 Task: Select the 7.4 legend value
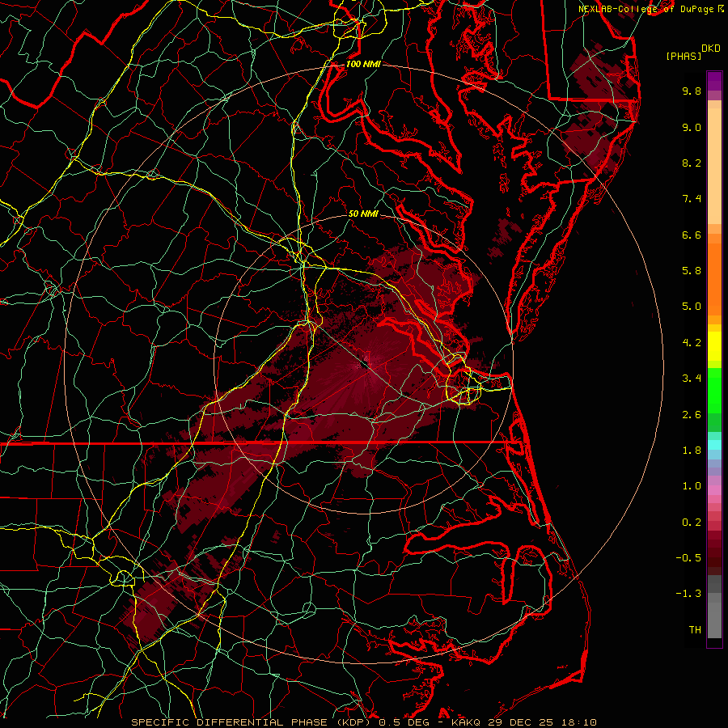pyautogui.click(x=692, y=199)
